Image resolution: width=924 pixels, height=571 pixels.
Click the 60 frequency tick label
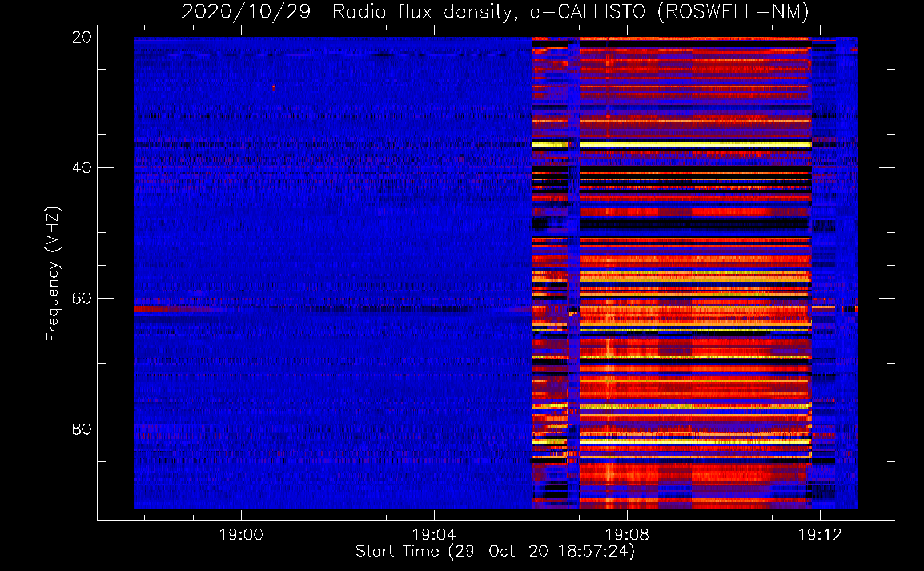81,298
